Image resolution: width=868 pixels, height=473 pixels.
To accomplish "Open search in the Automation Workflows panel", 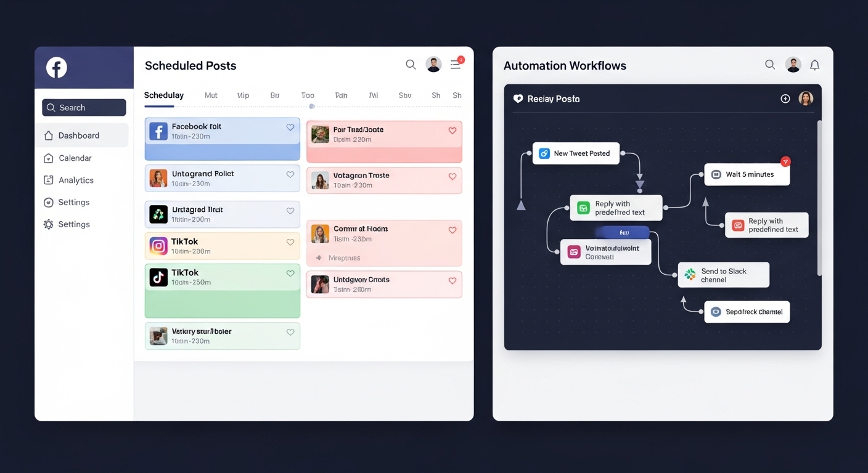I will pyautogui.click(x=770, y=65).
